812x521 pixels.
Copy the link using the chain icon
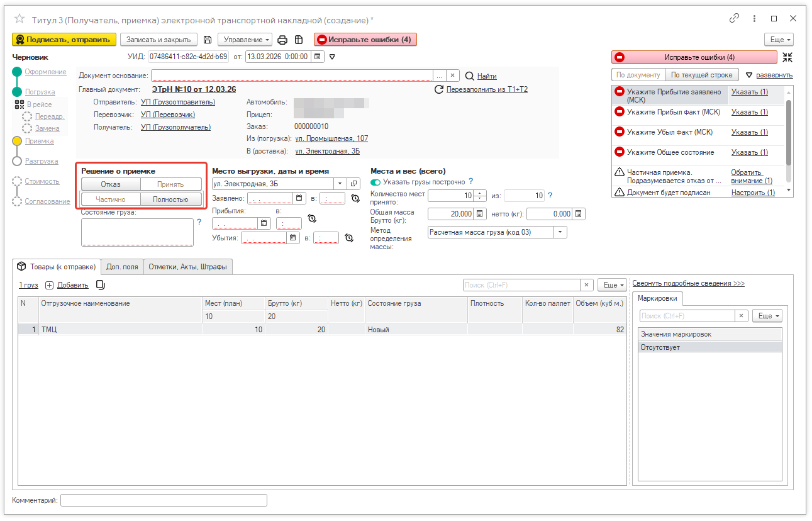pyautogui.click(x=734, y=18)
